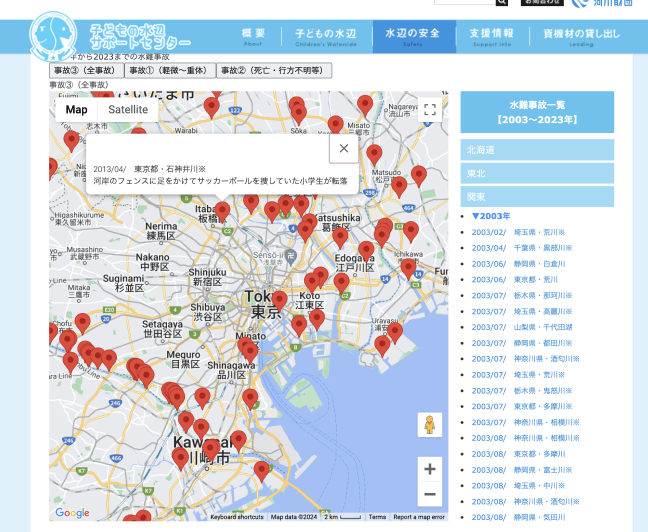The width and height of the screenshot is (648, 532).
Task: Open map Keyboard shortcuts
Action: coord(237,517)
